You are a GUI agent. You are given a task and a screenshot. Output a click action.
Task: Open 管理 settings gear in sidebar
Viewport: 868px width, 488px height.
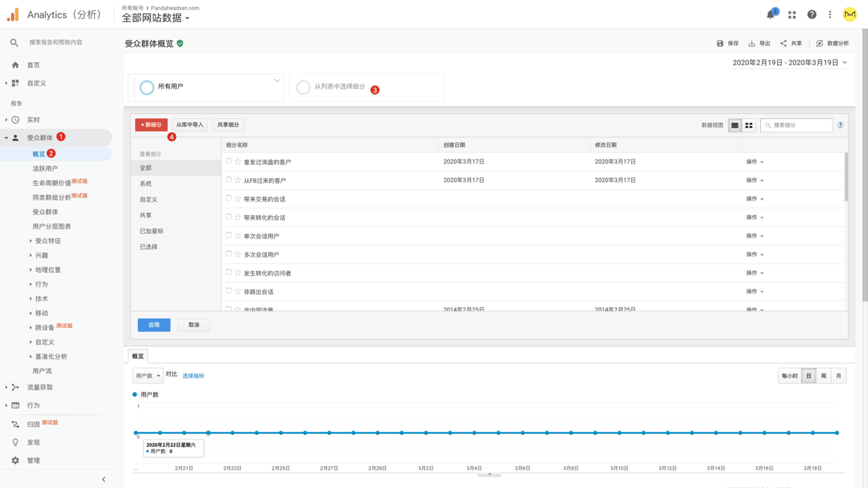pos(16,460)
